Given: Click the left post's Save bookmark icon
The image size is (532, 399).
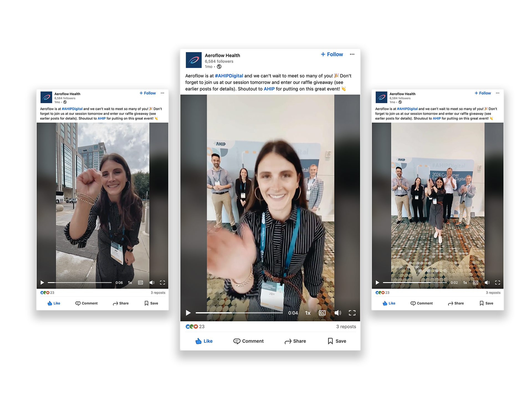Looking at the screenshot, I should coord(146,303).
